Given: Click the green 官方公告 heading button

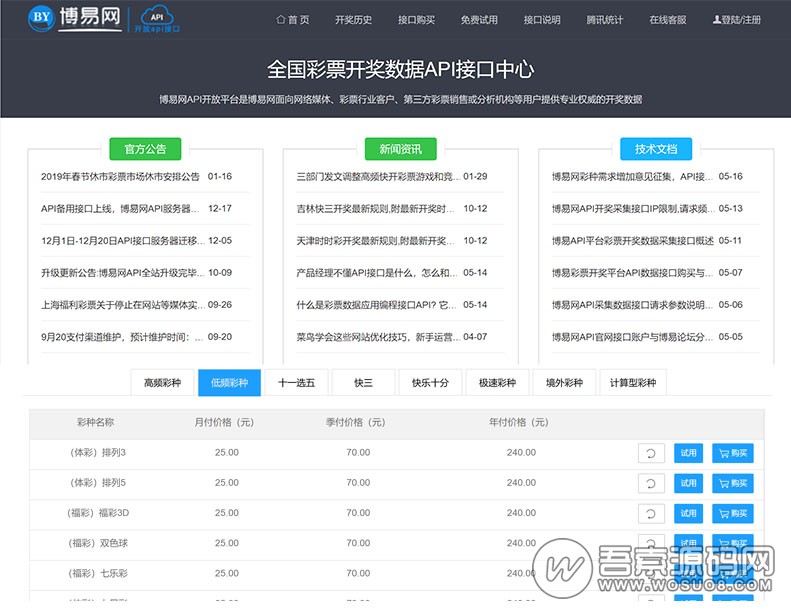Looking at the screenshot, I should [x=145, y=149].
